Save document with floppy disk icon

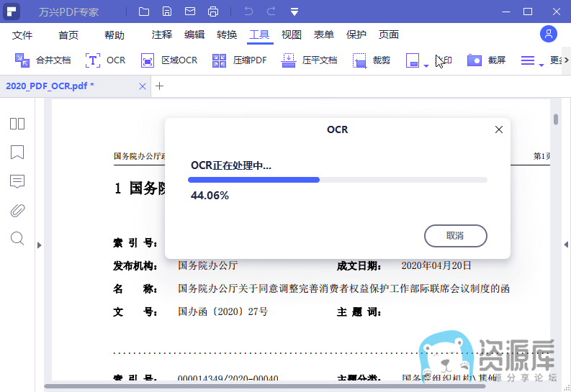click(167, 12)
